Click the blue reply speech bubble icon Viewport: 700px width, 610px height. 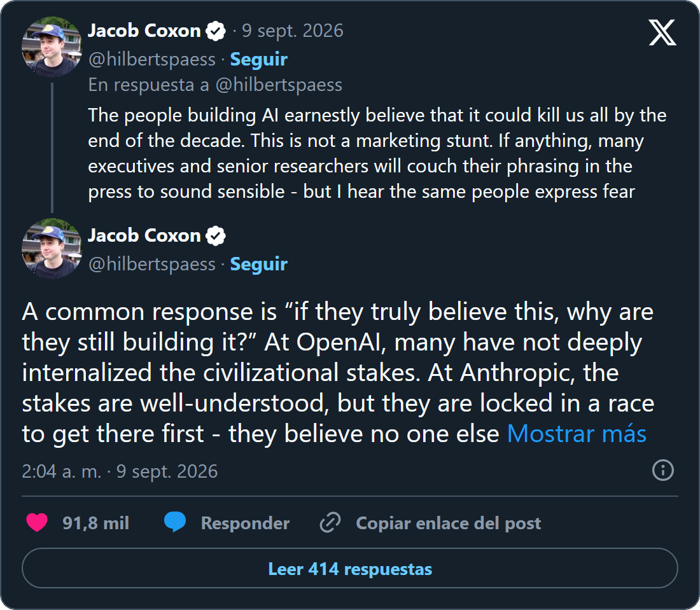click(x=175, y=522)
